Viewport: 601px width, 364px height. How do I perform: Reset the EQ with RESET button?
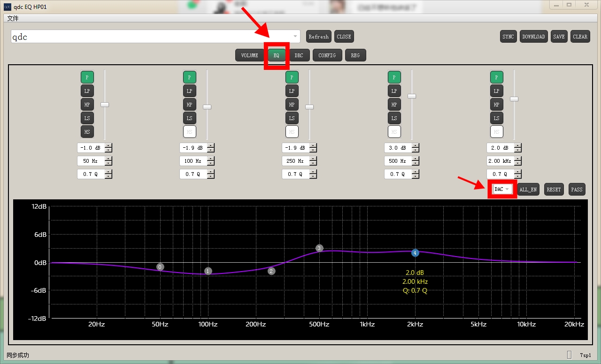(554, 190)
